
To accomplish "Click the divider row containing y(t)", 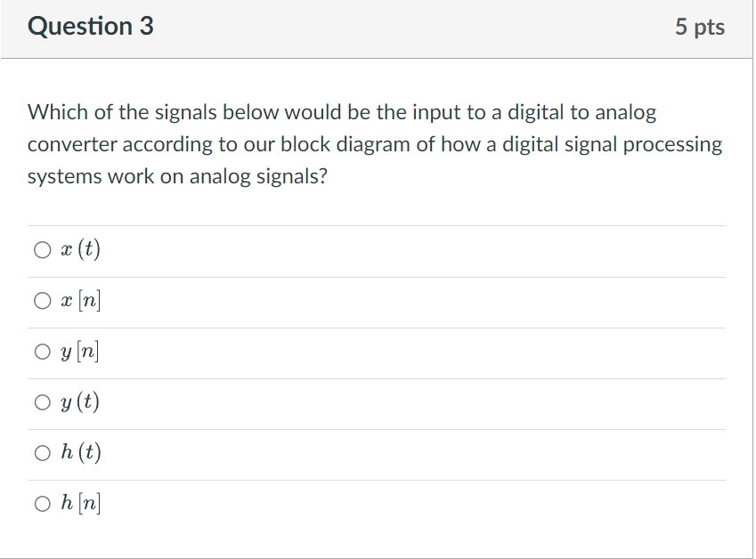I will click(x=378, y=401).
